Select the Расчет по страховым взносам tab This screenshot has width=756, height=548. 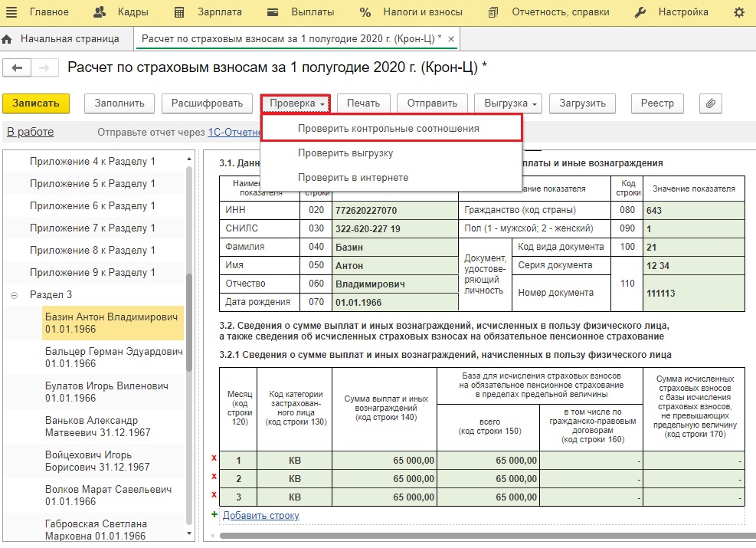(296, 39)
